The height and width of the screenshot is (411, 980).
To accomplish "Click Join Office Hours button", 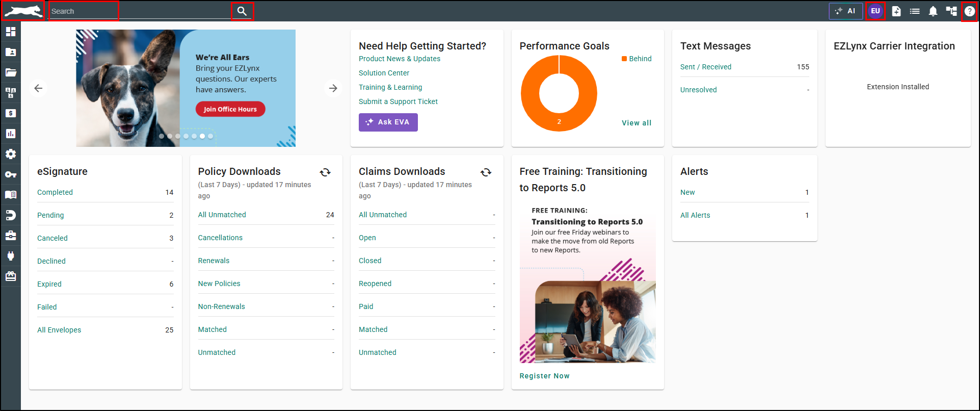I will coord(230,109).
